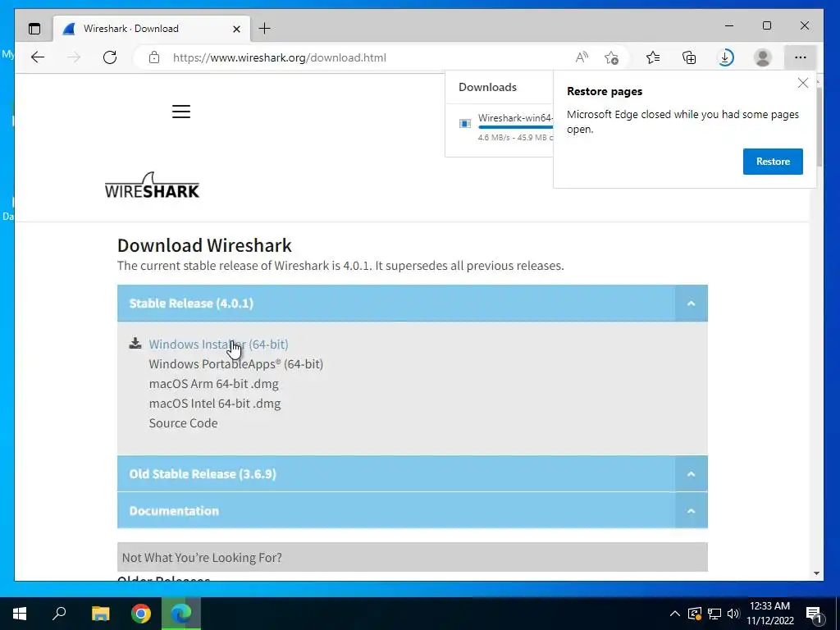This screenshot has width=840, height=630.
Task: Close the Restore pages popup
Action: [x=802, y=83]
